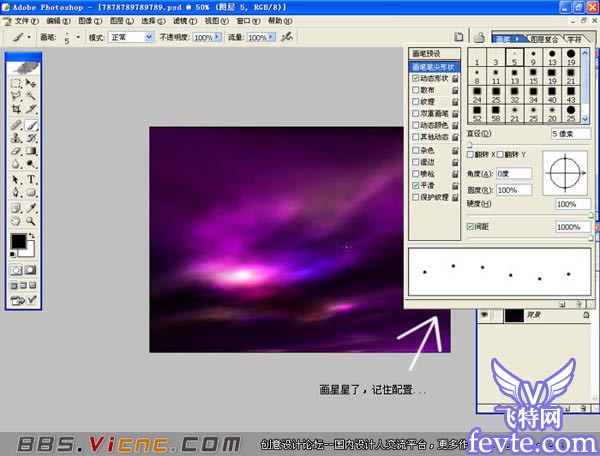Pick the Crop tool
Screen dimensions: 600x456
click(16, 108)
